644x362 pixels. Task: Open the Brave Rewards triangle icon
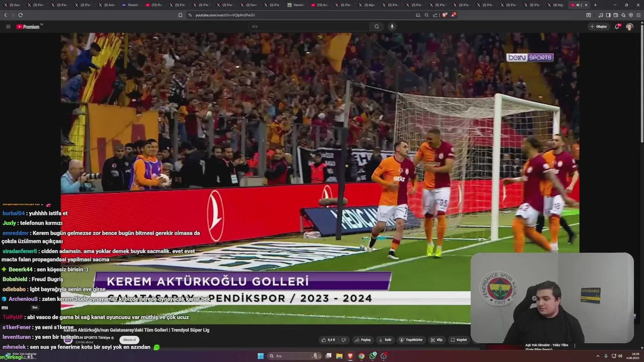point(453,15)
